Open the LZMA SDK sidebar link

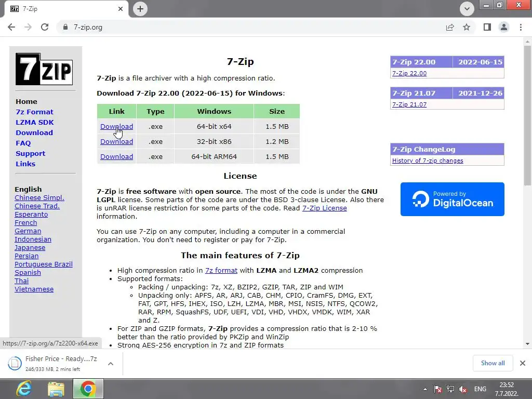[35, 122]
